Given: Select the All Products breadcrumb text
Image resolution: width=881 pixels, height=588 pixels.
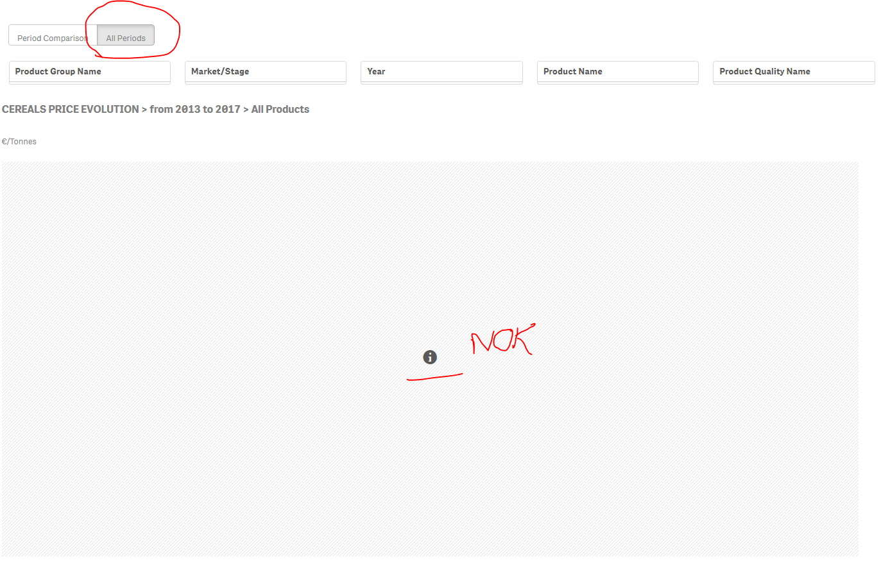Looking at the screenshot, I should point(280,109).
